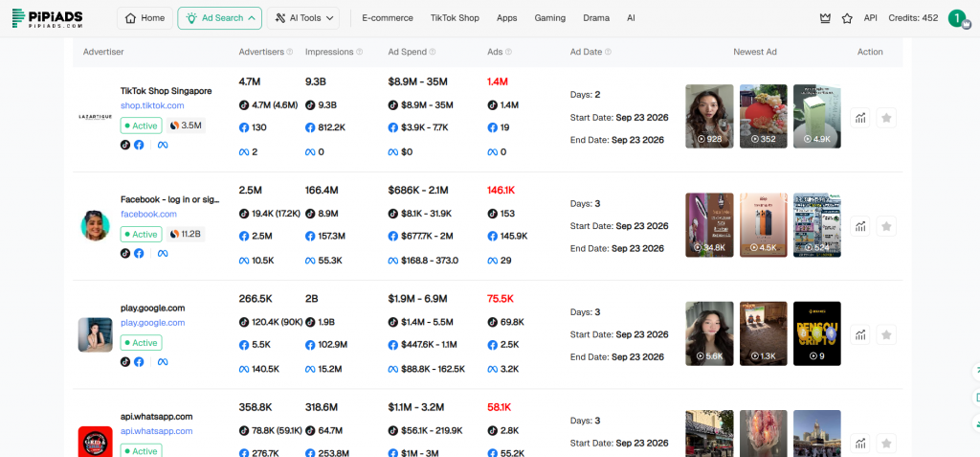
Task: Open analytics chart for facebook.com row
Action: [x=860, y=226]
